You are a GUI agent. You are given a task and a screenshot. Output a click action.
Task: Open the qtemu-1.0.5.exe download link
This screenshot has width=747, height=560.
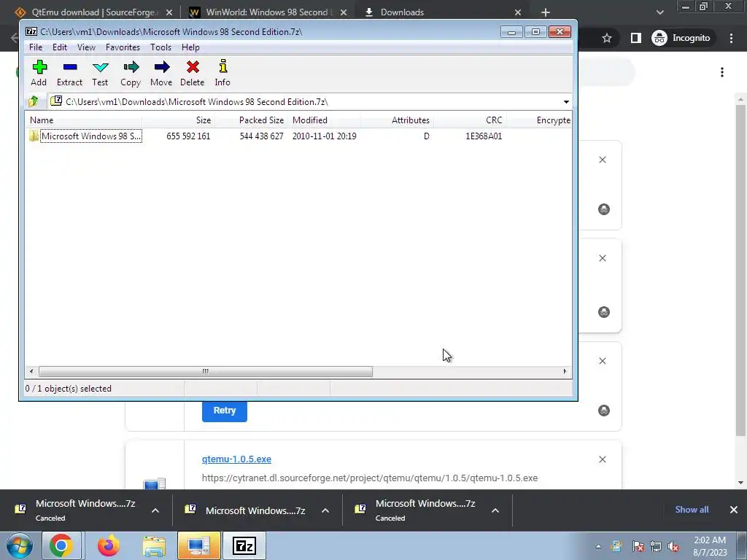point(237,459)
